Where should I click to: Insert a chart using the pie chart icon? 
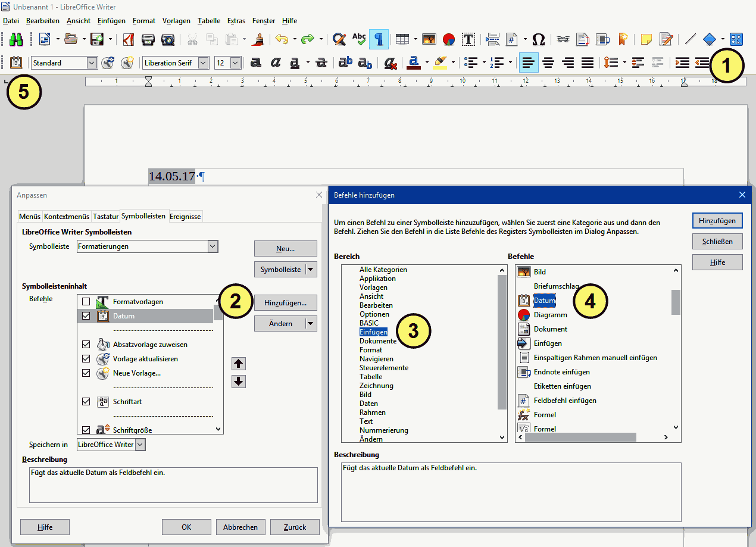click(449, 39)
